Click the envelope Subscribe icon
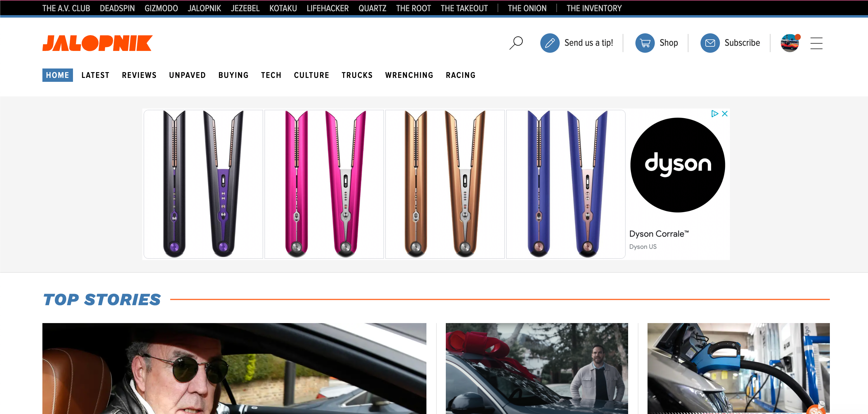The height and width of the screenshot is (414, 868). coord(710,43)
